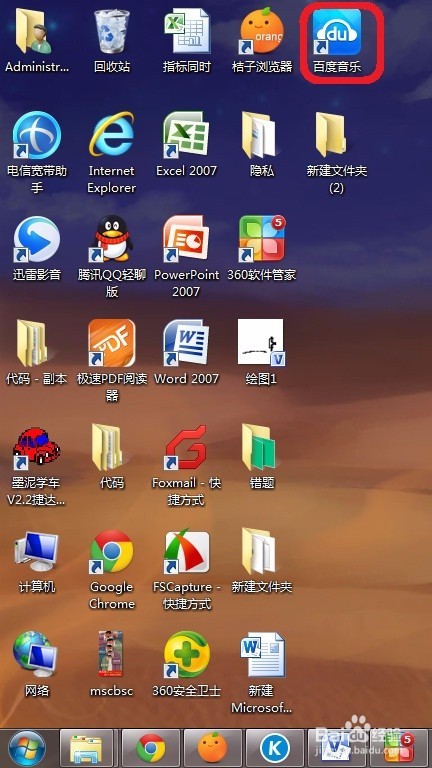Launch 360安全卫士 shortcut
This screenshot has width=432, height=768.
point(186,655)
